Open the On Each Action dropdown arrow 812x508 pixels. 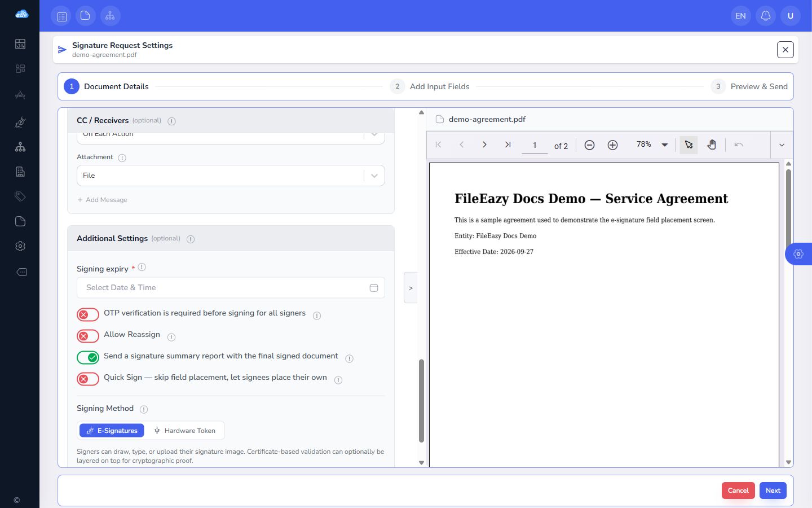coord(374,135)
